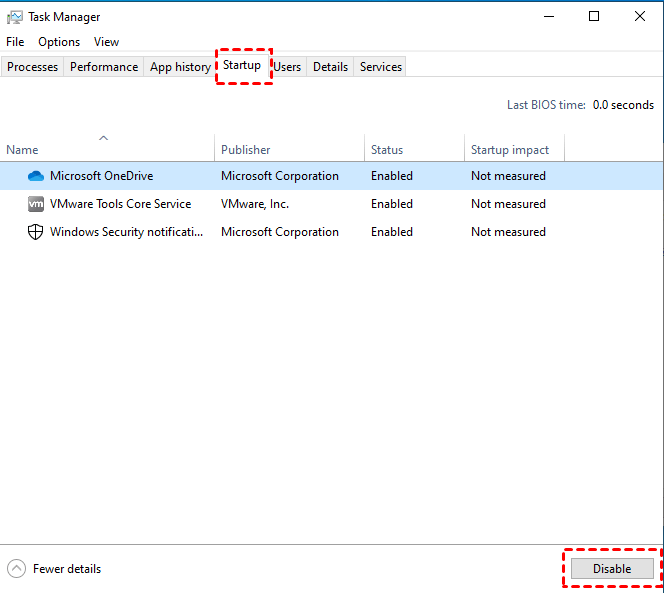The image size is (664, 593).
Task: Switch to the Details tab
Action: click(x=330, y=67)
